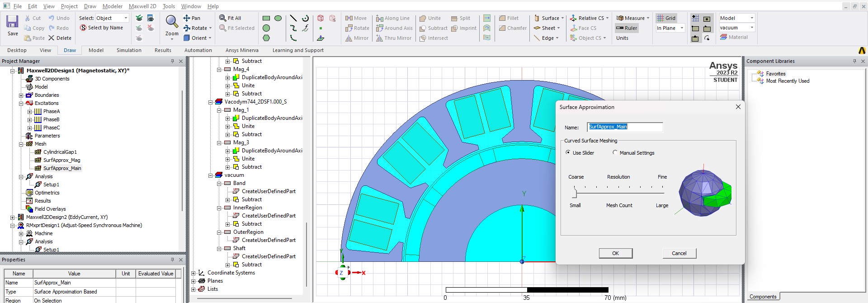
Task: Click the Measure tool
Action: (x=632, y=18)
